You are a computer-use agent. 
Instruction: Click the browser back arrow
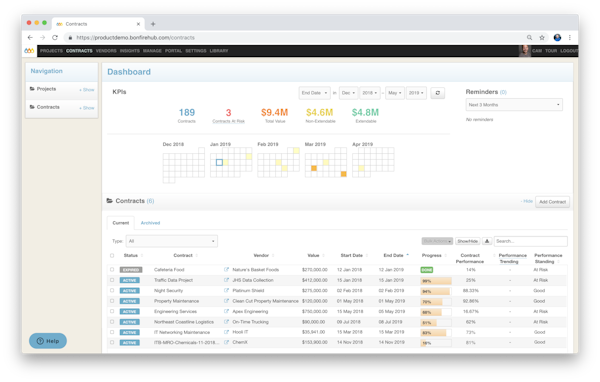30,38
